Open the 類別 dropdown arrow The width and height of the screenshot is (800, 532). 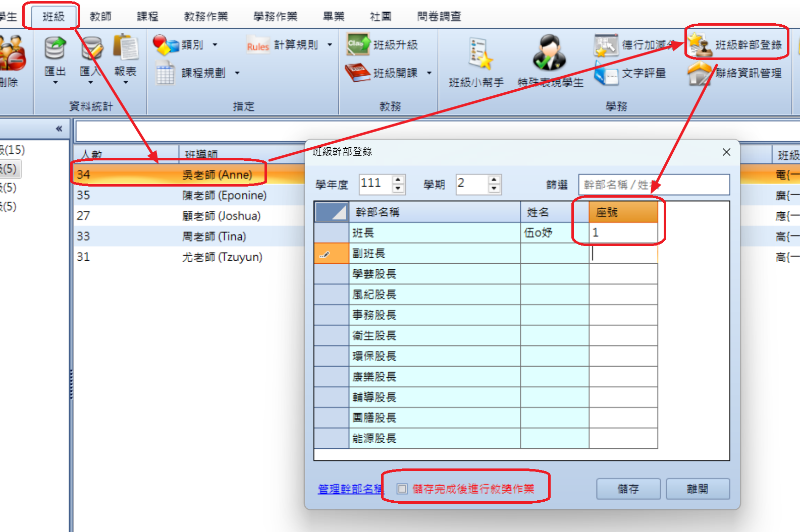point(215,45)
